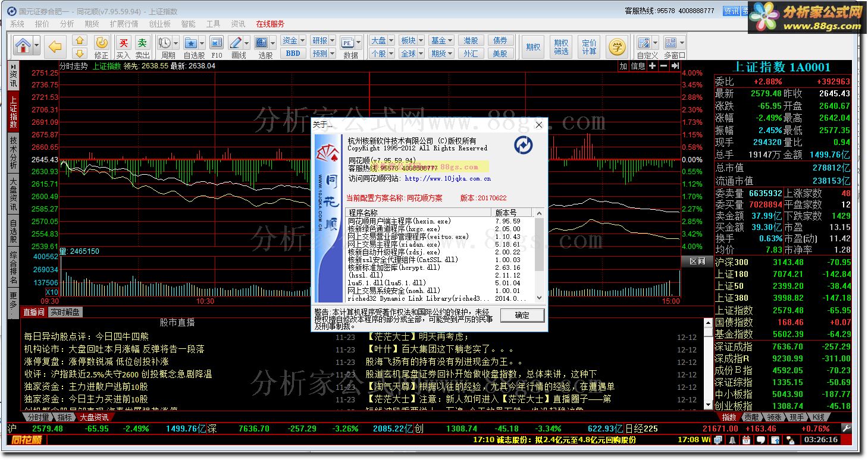Click the 多窗口 multi-window icon

click(x=670, y=42)
